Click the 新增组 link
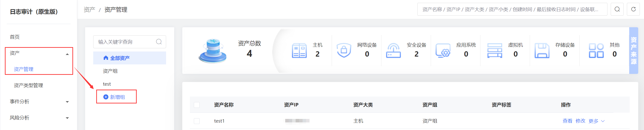Image resolution: width=644 pixels, height=130 pixels. click(x=117, y=97)
